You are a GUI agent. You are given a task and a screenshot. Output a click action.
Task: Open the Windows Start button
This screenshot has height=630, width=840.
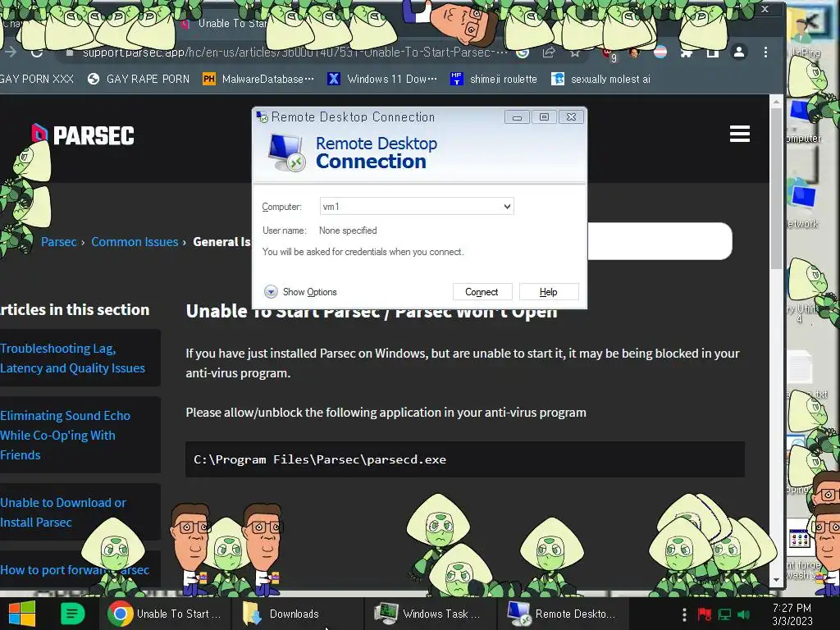[x=22, y=614]
